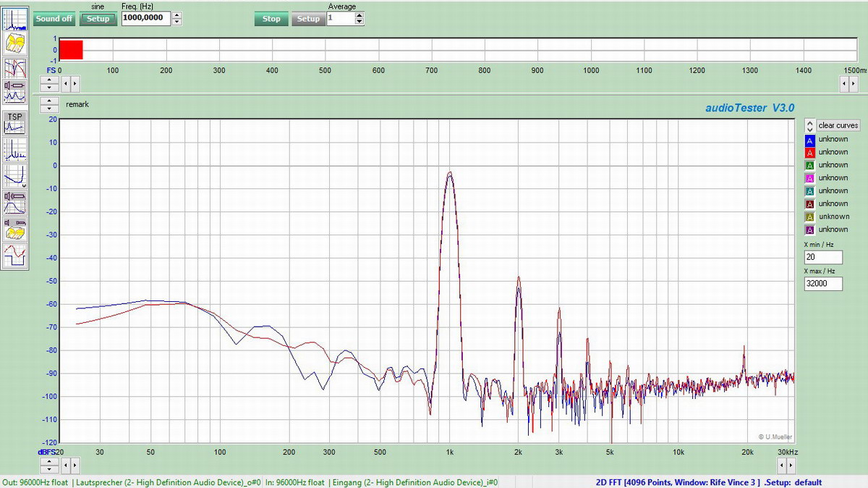Open the TSP parameters tool
The image size is (868, 488).
15,122
